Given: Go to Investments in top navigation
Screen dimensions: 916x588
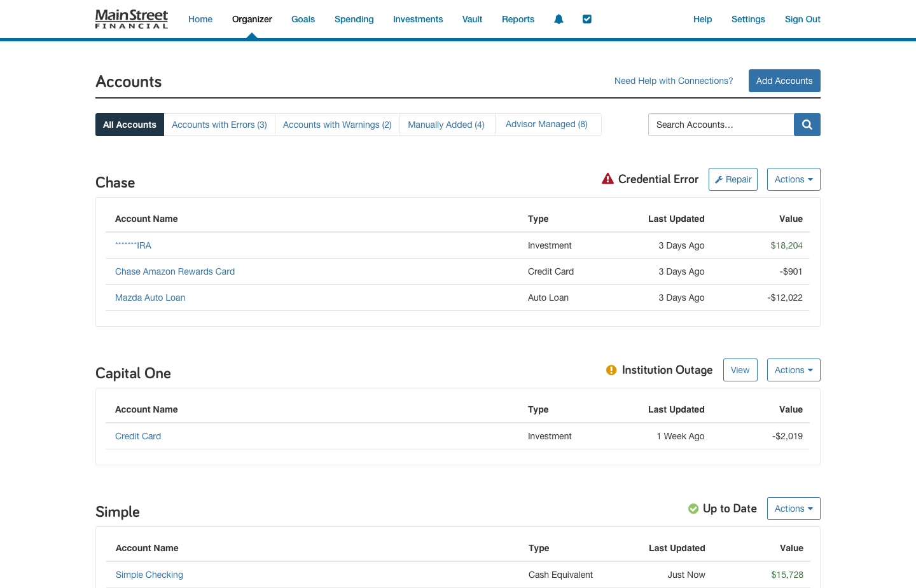Looking at the screenshot, I should (x=417, y=19).
